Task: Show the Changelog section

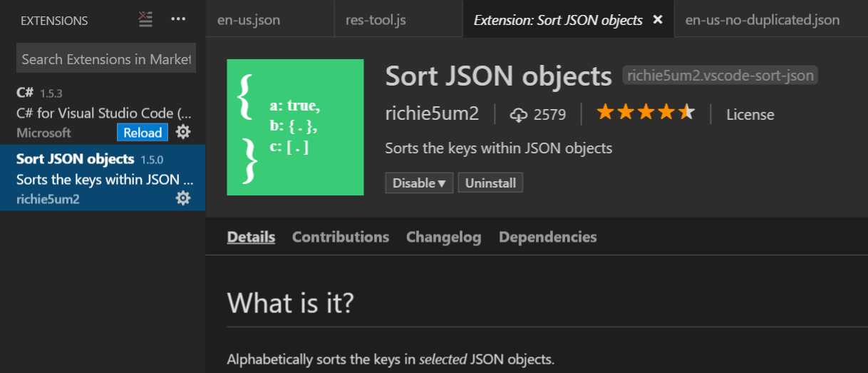Action: (443, 237)
